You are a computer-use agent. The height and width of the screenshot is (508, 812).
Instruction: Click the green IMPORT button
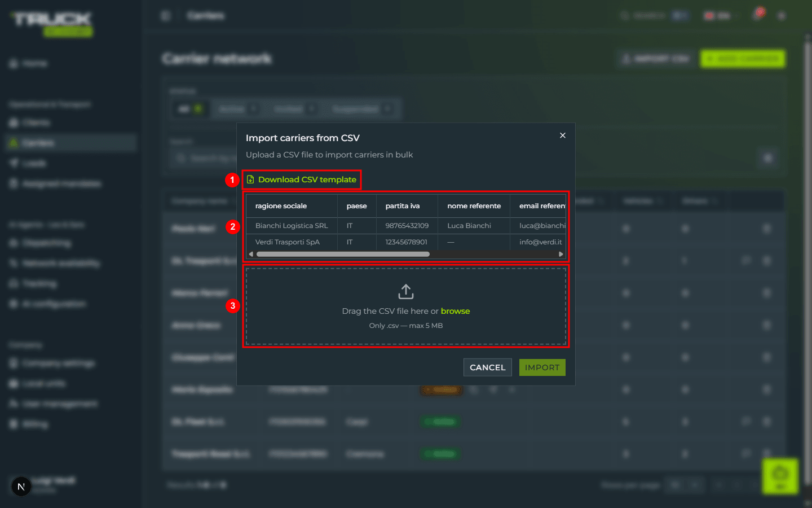point(542,367)
